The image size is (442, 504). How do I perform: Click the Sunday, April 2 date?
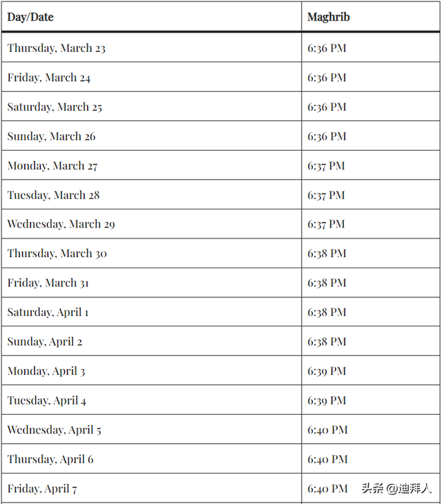click(x=45, y=342)
